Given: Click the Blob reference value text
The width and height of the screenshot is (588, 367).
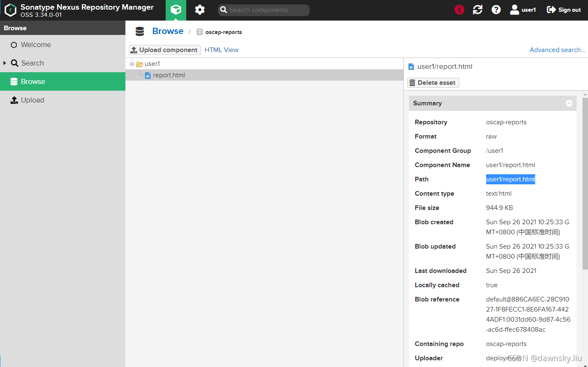Looking at the screenshot, I should (528, 315).
